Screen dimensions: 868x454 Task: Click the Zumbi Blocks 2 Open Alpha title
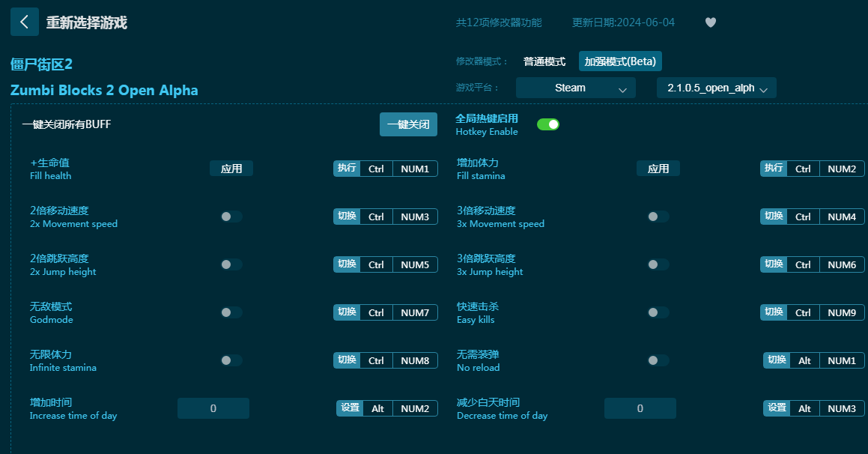point(104,90)
